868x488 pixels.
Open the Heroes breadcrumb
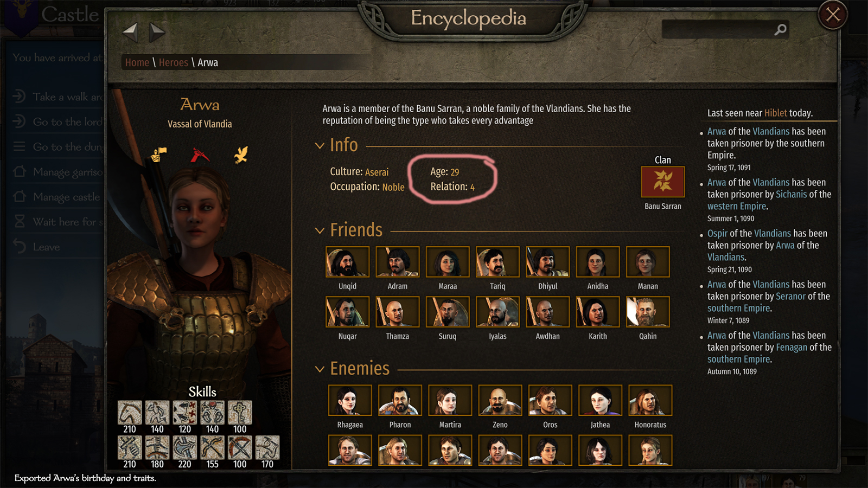click(173, 62)
